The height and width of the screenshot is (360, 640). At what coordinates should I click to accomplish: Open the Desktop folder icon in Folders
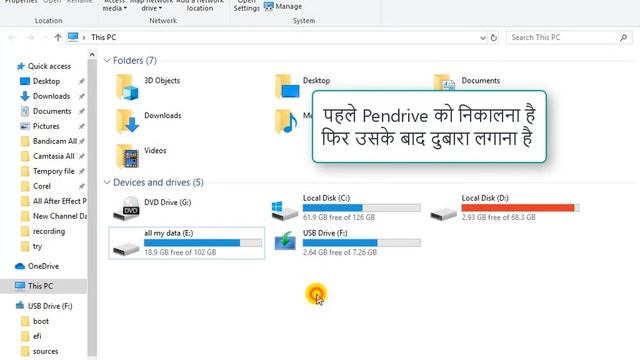pos(287,86)
